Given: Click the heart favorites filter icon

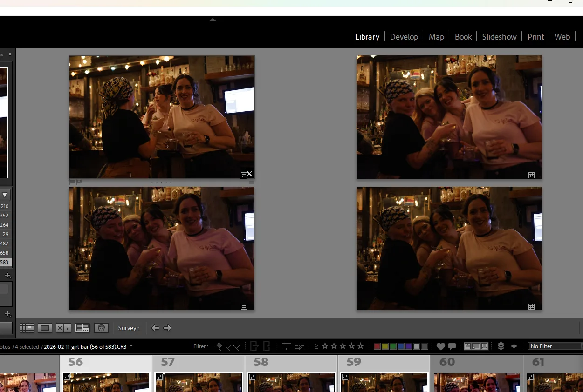Looking at the screenshot, I should pos(441,346).
